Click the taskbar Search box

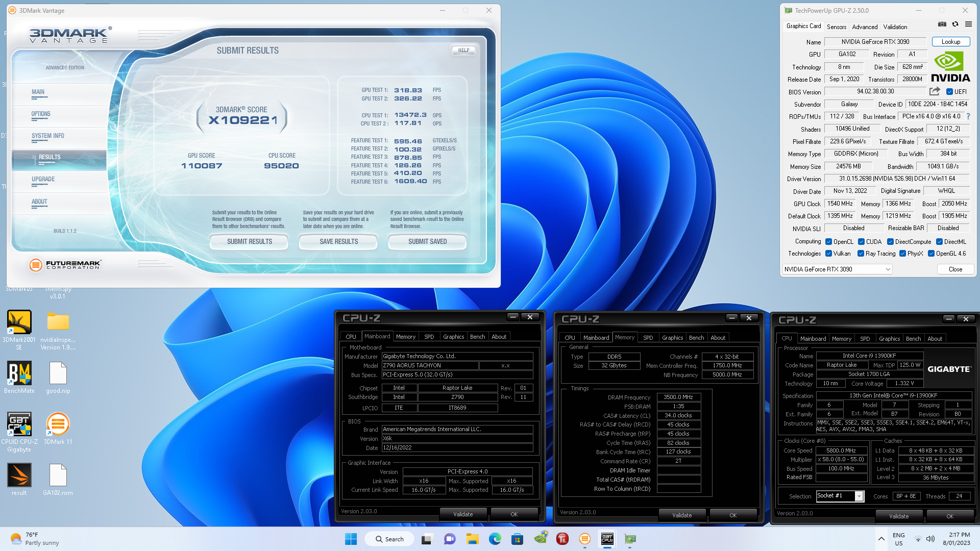tap(389, 539)
